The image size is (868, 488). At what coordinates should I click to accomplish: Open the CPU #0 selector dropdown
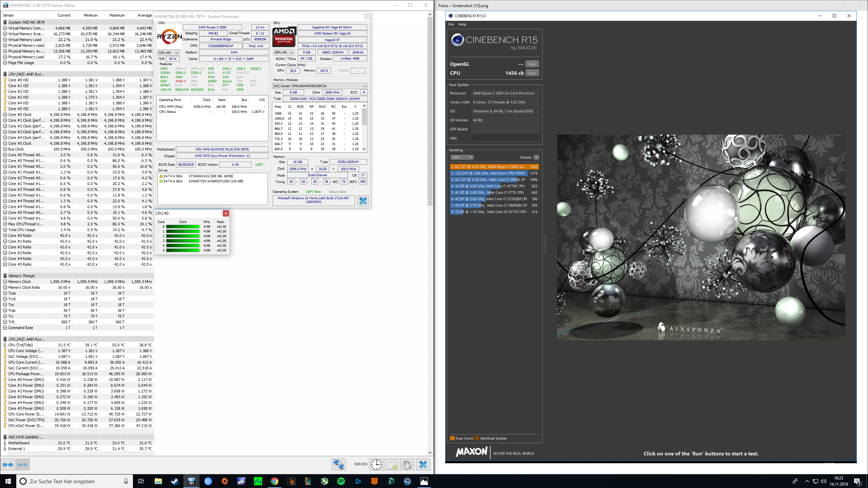pos(169,53)
